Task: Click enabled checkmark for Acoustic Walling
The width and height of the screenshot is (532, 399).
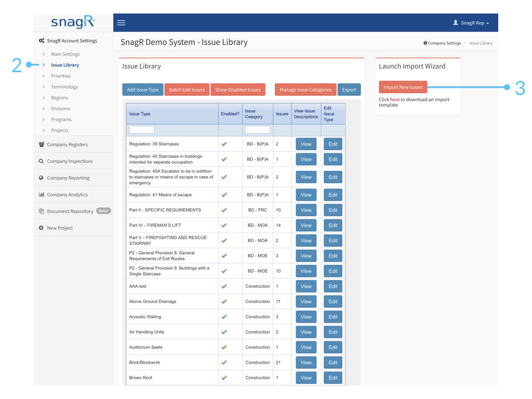Action: (224, 317)
